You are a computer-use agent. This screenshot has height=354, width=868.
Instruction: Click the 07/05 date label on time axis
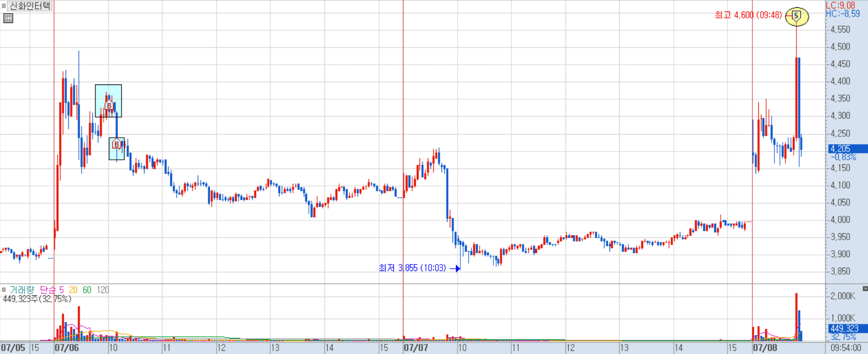point(13,348)
